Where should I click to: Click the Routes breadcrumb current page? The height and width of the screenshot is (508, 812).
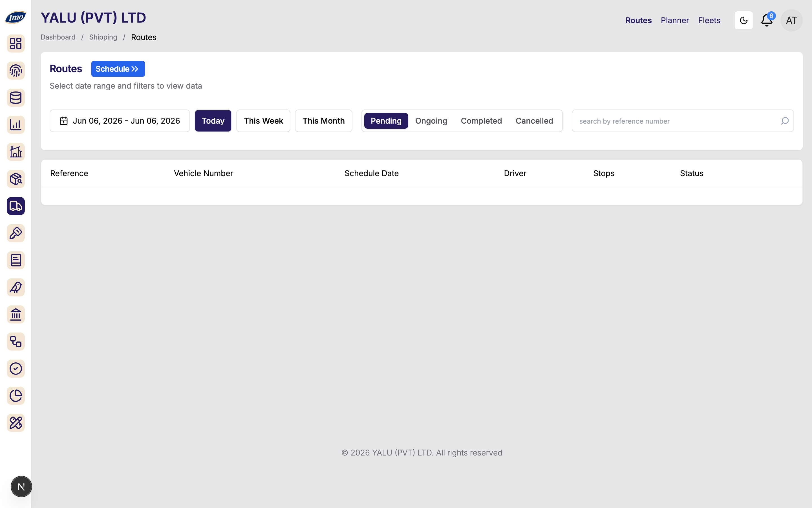pos(144,37)
